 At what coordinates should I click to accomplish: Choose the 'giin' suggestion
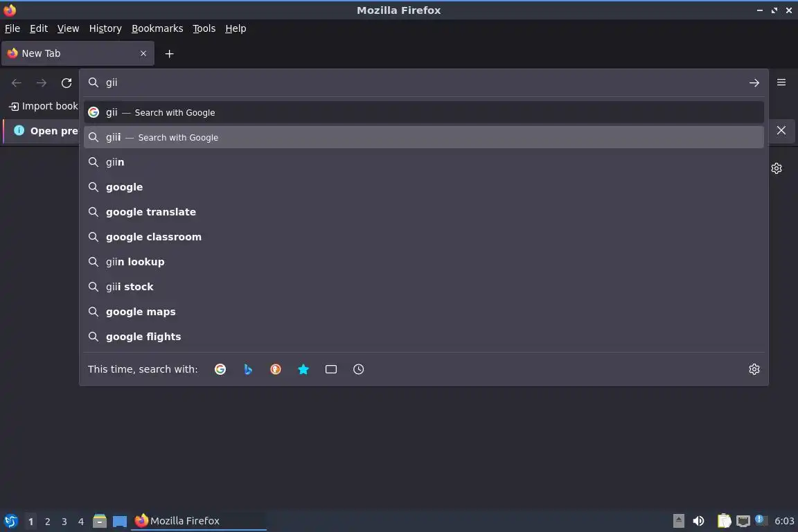click(424, 162)
